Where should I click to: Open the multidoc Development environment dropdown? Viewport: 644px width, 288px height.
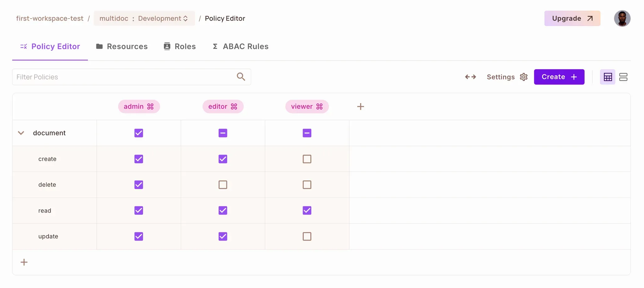coord(144,19)
